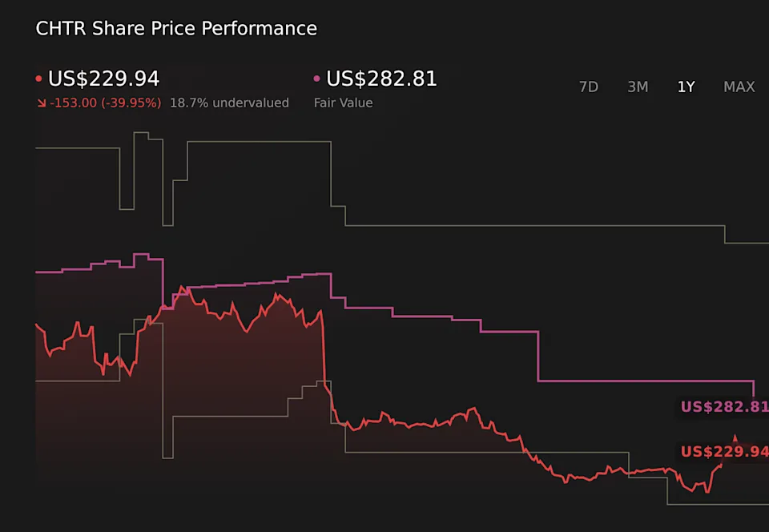Show the MAX time range
This screenshot has width=769, height=532.
(739, 87)
